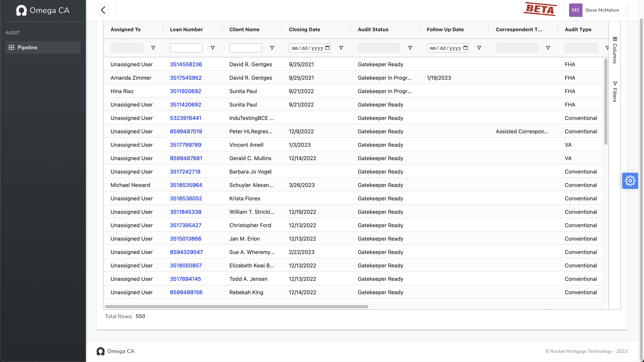Image resolution: width=644 pixels, height=362 pixels.
Task: Open the Filters side panel tab
Action: [x=615, y=92]
